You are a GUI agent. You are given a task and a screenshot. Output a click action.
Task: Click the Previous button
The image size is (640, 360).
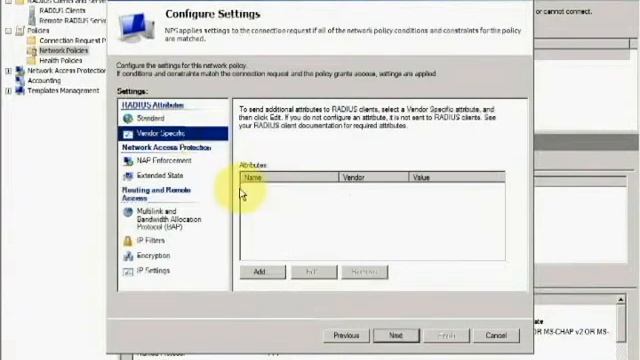(x=346, y=336)
